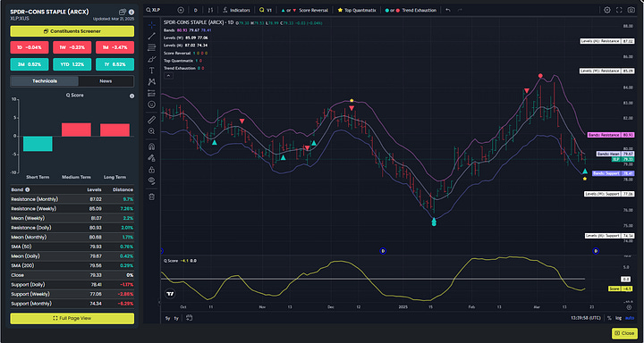
Task: Select the Text annotation tool
Action: [x=151, y=71]
